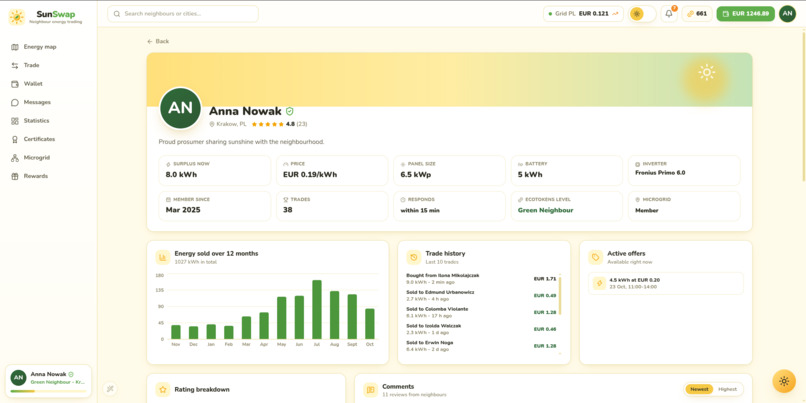Open Anna Nowak profile card in sidebar
This screenshot has width=806, height=403.
pos(48,381)
